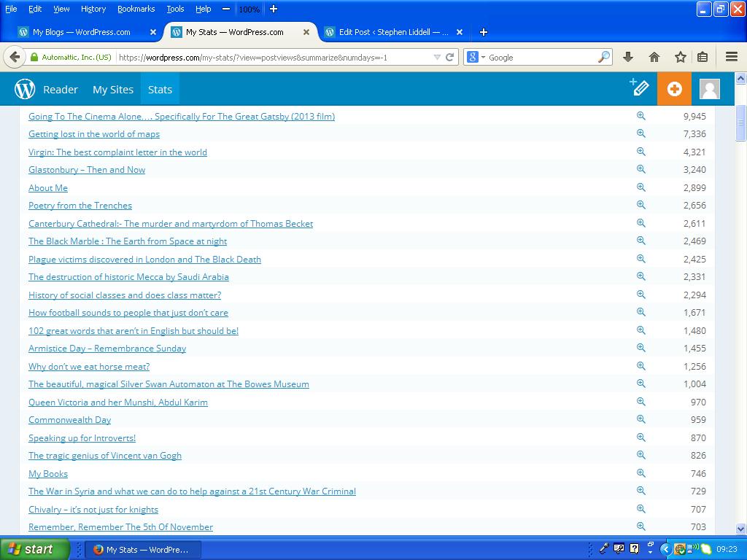Expand the URL bar history dropdown
Screen dimensions: 747x560
(x=437, y=57)
